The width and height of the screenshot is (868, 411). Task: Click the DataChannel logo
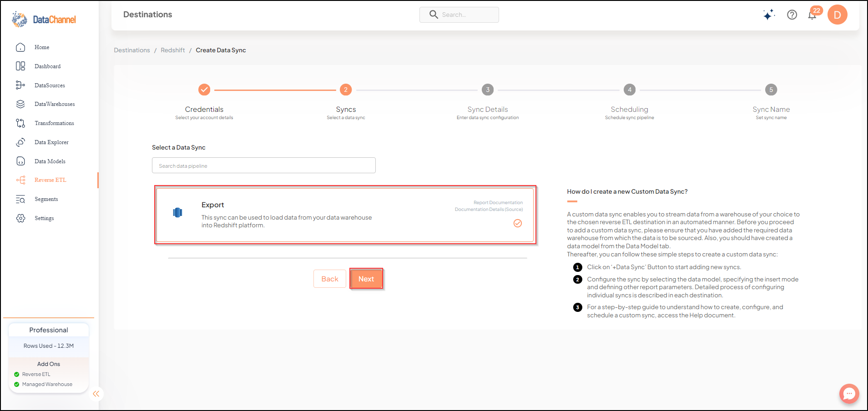coord(44,19)
